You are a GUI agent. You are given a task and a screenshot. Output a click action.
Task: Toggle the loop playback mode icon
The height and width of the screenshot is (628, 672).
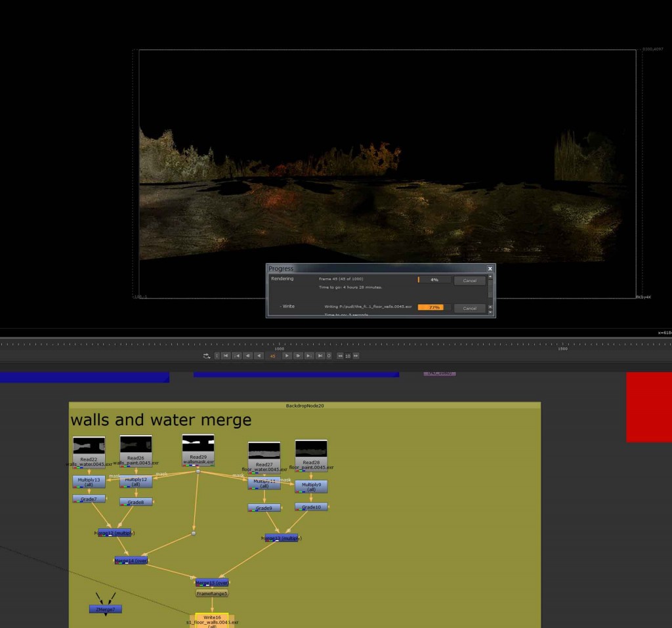pos(207,356)
